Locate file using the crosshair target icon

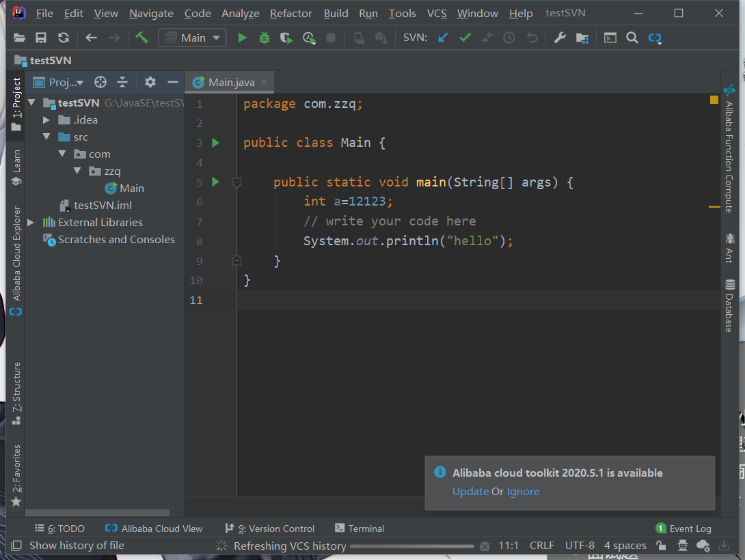(x=100, y=82)
